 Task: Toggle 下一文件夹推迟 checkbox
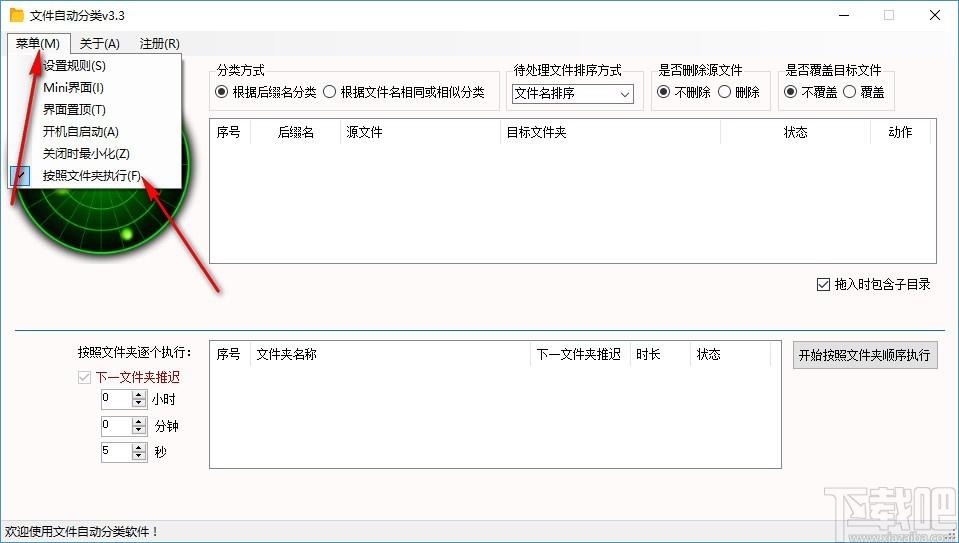coord(129,378)
